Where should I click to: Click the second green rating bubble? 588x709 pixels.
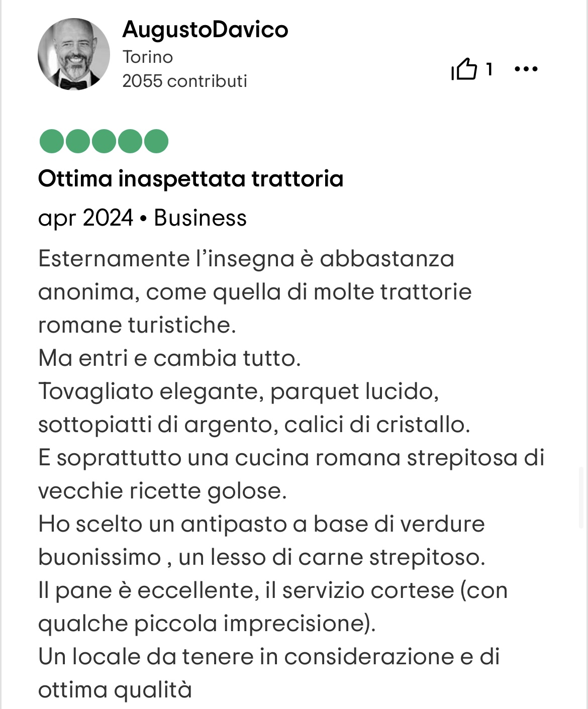(x=77, y=141)
